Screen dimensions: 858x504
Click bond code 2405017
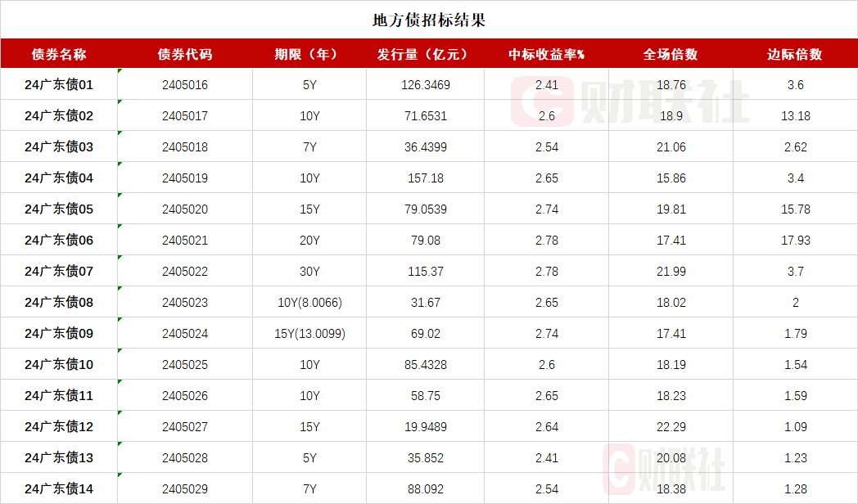(185, 116)
